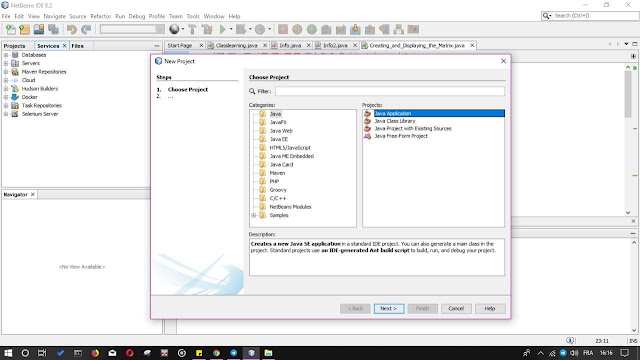
Task: Open File Explorer from the taskbar
Action: [268, 353]
